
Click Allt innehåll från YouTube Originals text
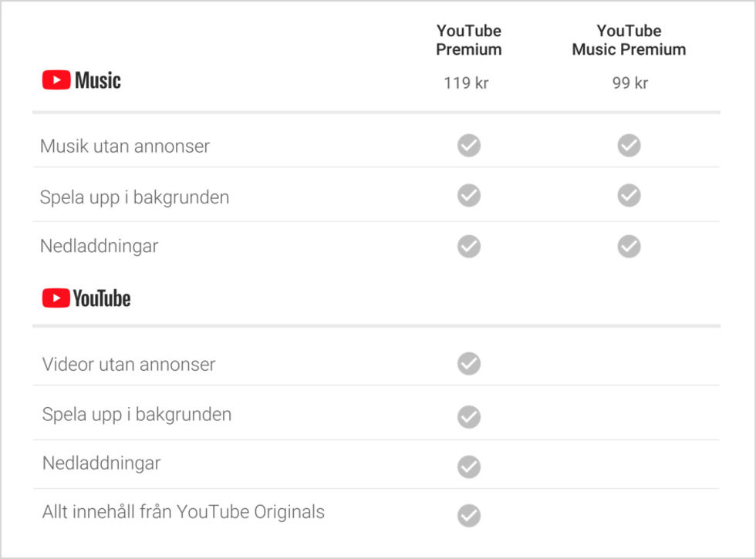184,511
